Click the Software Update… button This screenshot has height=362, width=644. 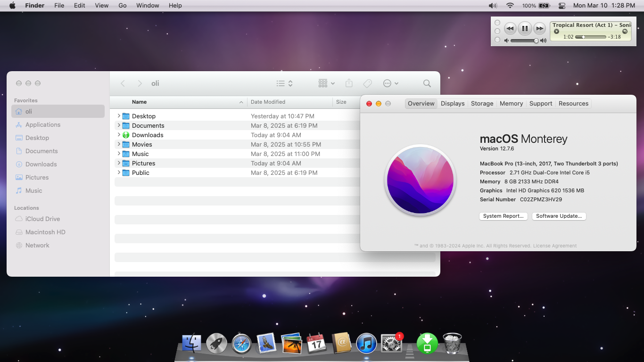pos(559,216)
